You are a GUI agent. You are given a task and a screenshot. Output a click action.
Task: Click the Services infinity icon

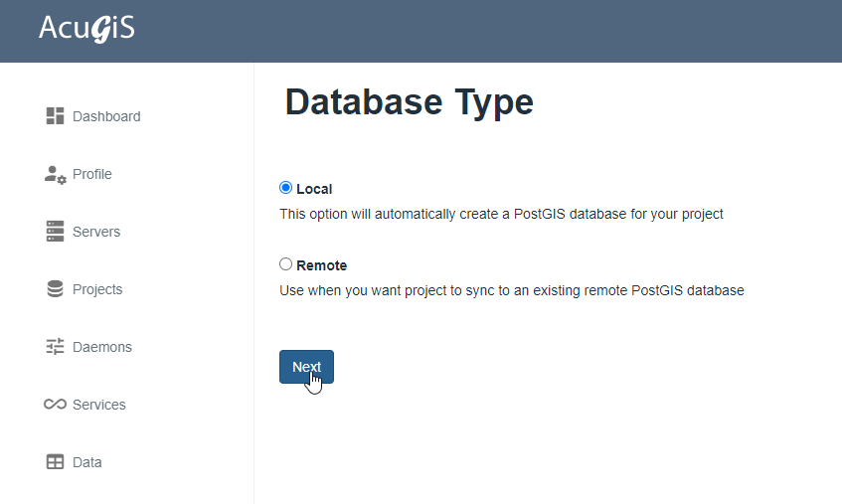[56, 405]
